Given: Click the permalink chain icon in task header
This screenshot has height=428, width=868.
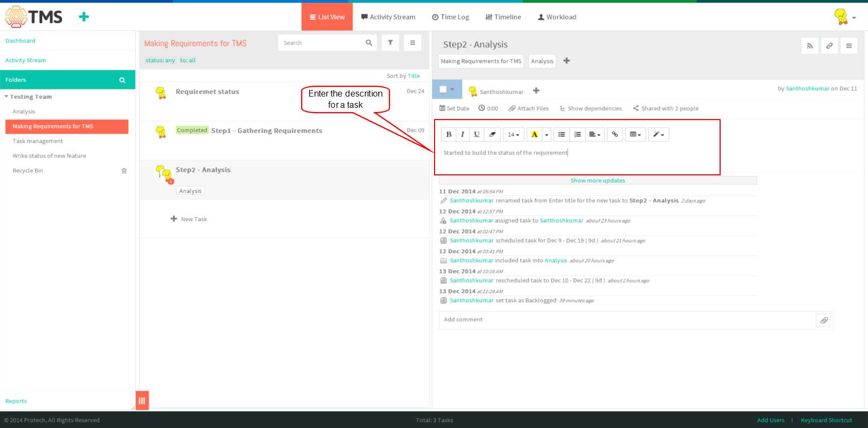Looking at the screenshot, I should 829,46.
